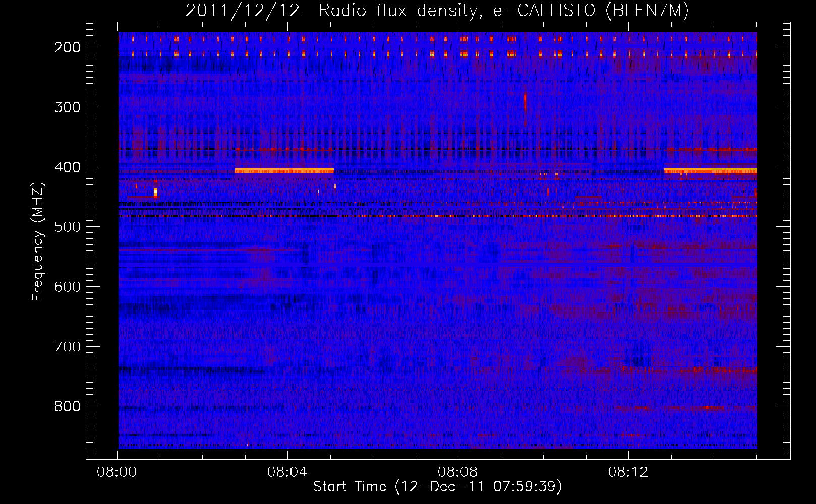Select the 08:00 time axis label

118,472
